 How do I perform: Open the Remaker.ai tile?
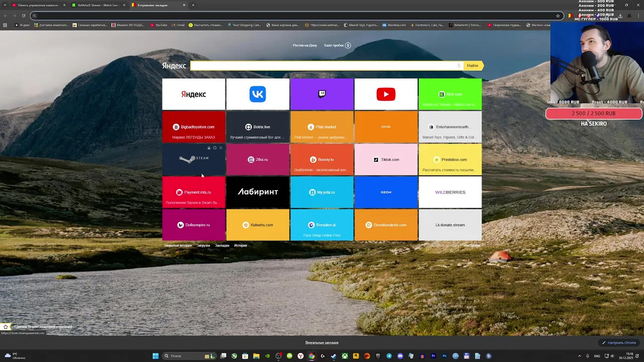click(322, 225)
